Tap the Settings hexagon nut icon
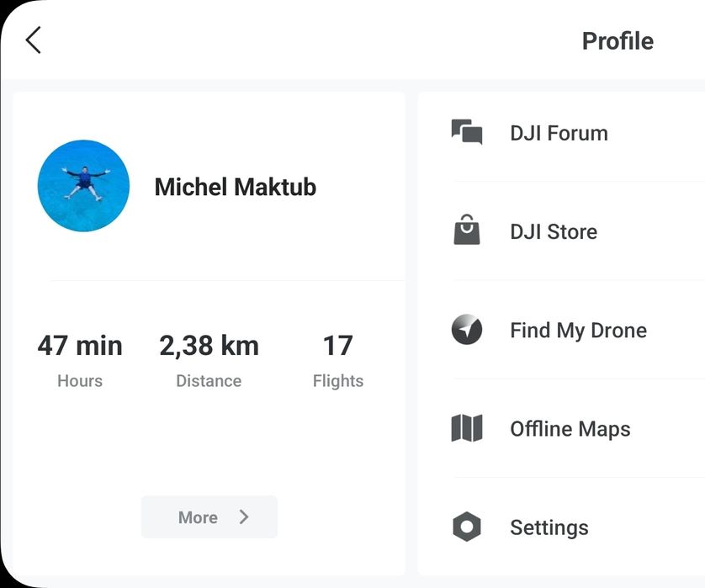 coord(467,527)
